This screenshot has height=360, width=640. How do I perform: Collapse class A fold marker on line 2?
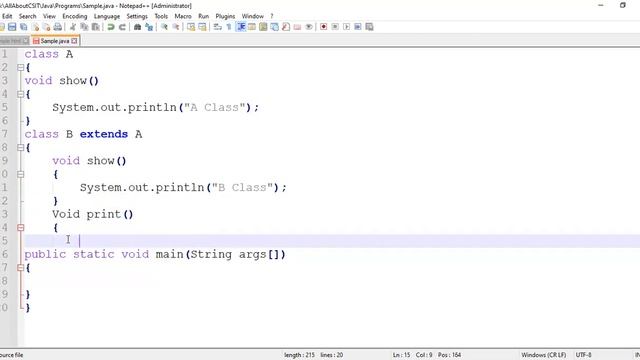pyautogui.click(x=20, y=68)
